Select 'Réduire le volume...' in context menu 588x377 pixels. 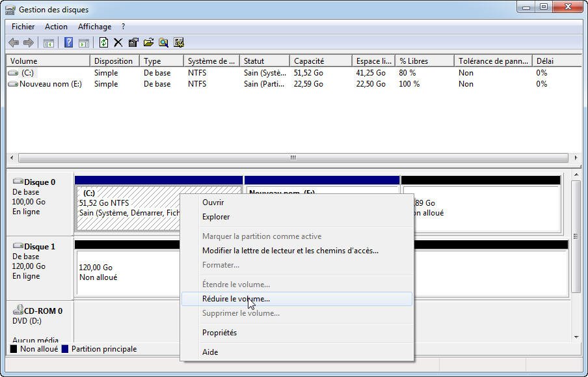tap(235, 299)
